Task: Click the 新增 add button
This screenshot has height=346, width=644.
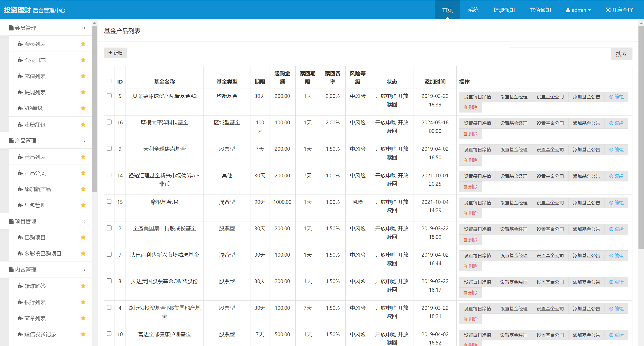Action: 115,53
